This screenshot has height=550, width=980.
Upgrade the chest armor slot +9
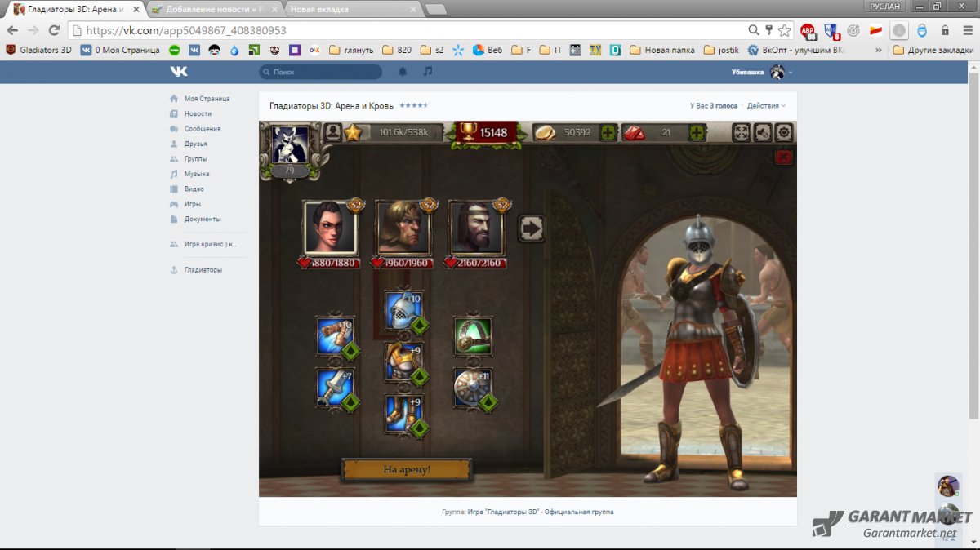pos(404,363)
